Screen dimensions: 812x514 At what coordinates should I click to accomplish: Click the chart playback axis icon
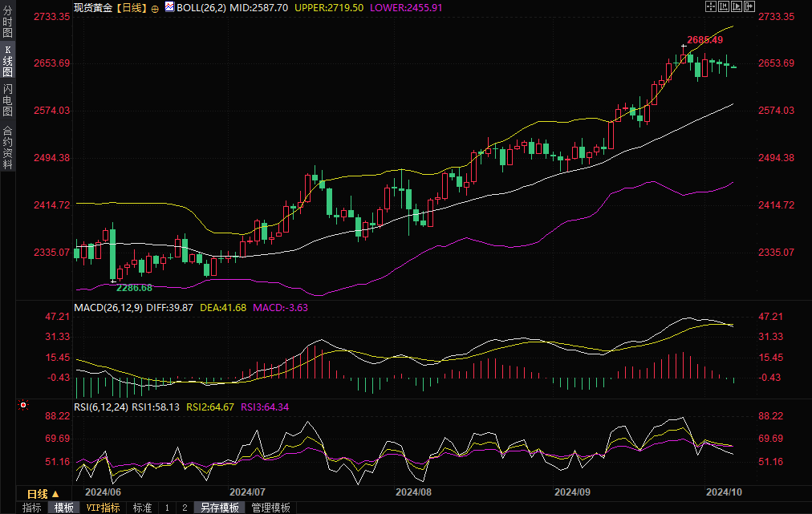tap(737, 6)
